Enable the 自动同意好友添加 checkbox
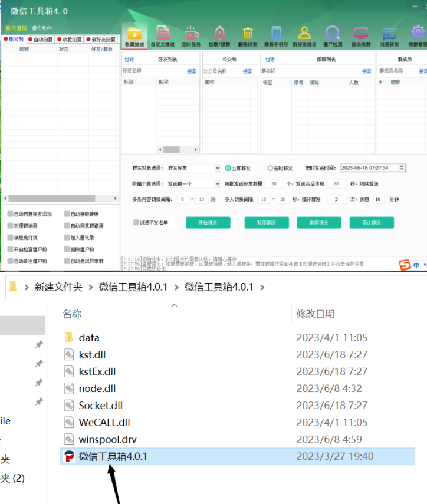Viewport: 427px width, 504px height. 10,214
